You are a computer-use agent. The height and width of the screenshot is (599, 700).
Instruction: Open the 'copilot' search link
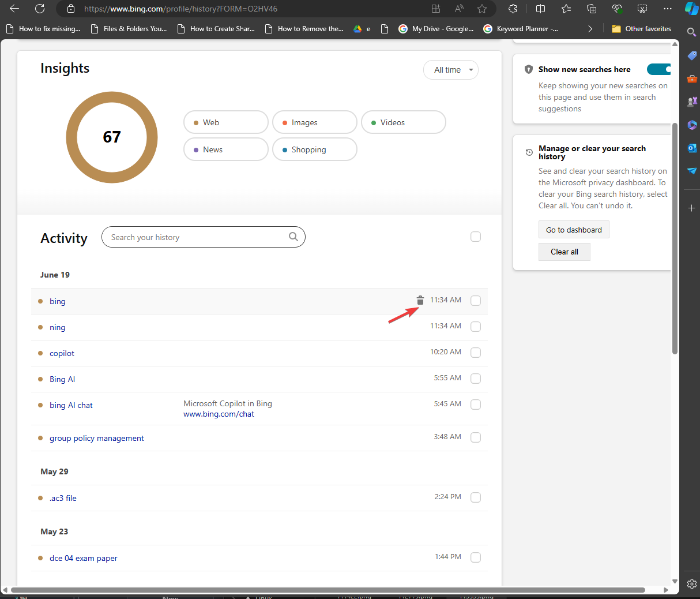click(x=62, y=353)
